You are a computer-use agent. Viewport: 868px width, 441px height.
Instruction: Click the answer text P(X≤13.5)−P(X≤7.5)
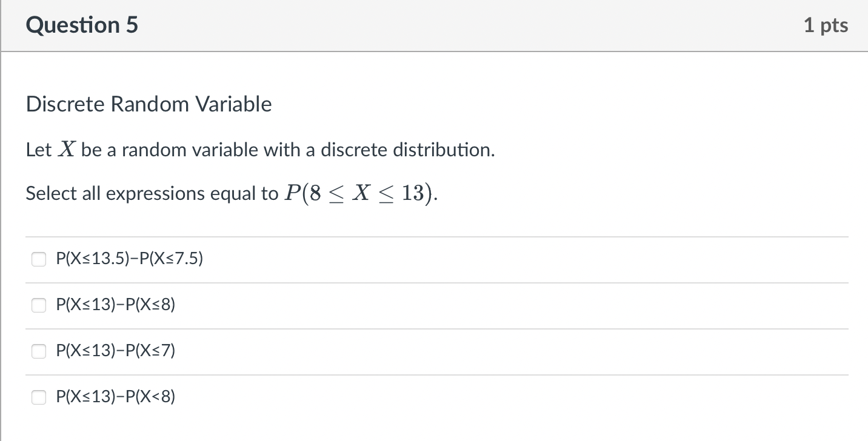(129, 259)
